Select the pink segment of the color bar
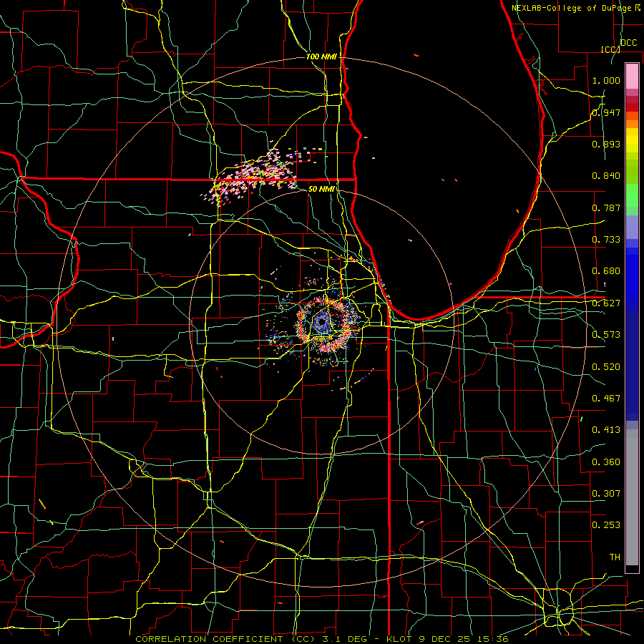 point(632,76)
